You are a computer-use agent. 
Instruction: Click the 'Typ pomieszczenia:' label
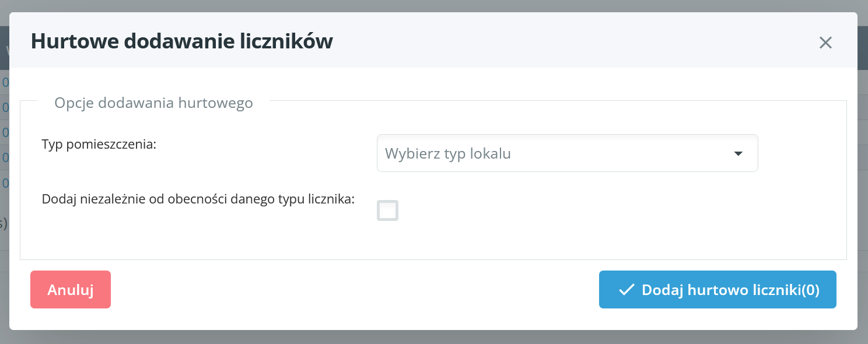click(x=99, y=145)
